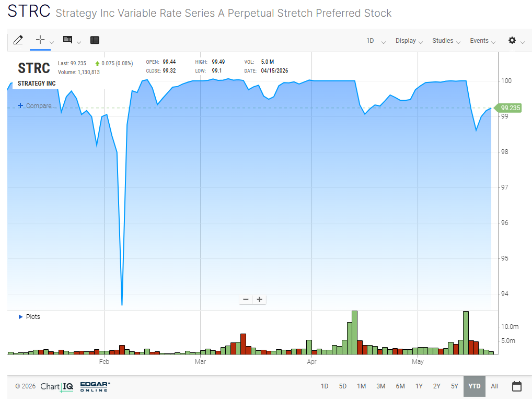532x403 pixels.
Task: Click the 10.0m volume axis label
Action: pyautogui.click(x=510, y=327)
